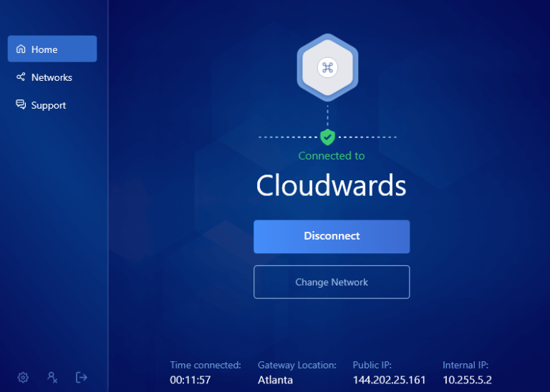Click the hexagon network emblem icon

[x=327, y=68]
